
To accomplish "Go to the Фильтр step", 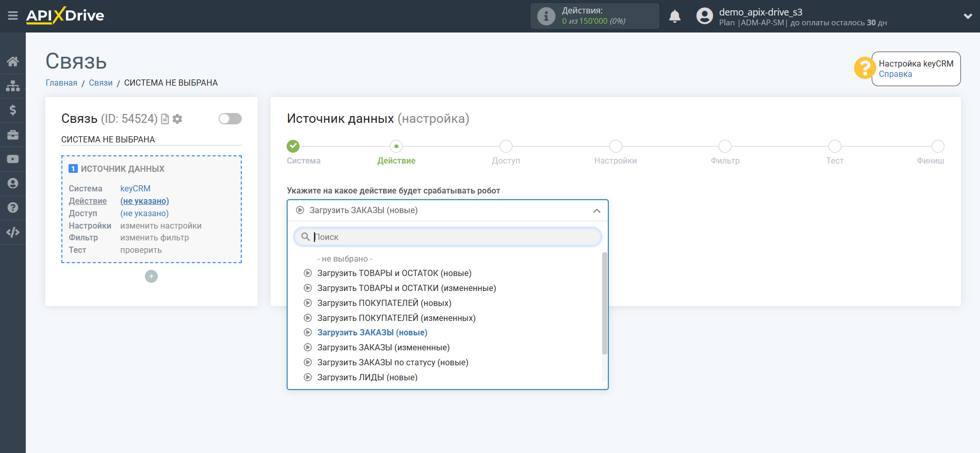I will tap(725, 147).
